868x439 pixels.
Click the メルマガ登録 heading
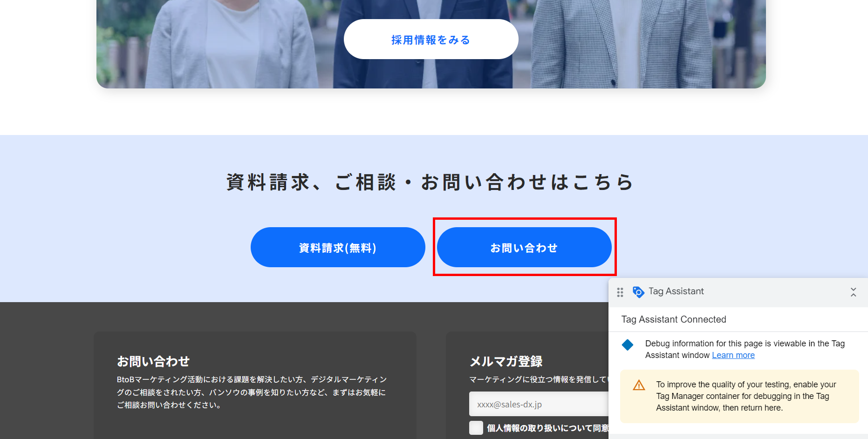(506, 361)
